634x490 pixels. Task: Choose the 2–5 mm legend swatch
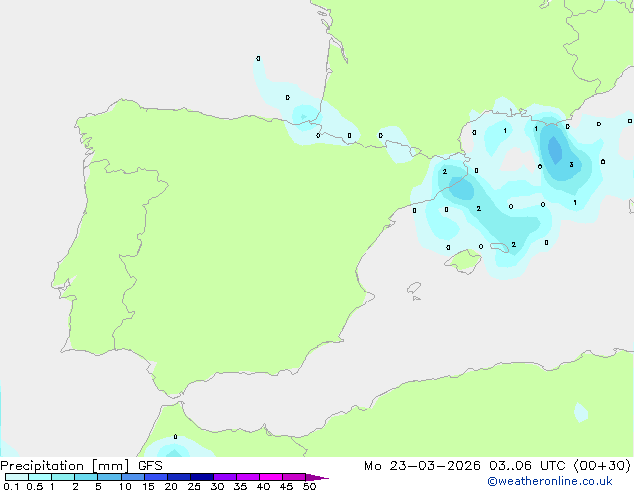coord(86,477)
